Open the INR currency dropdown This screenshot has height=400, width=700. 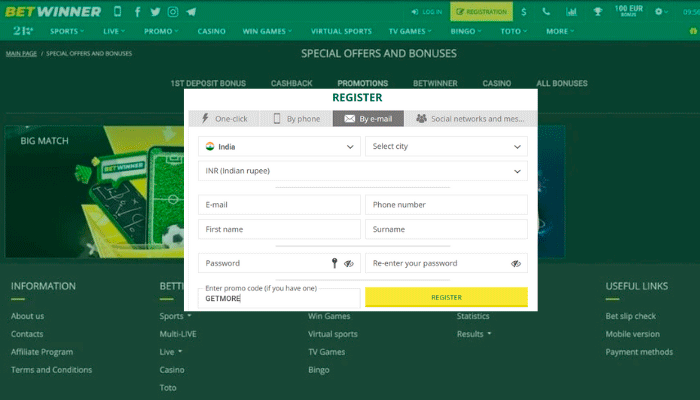(363, 171)
